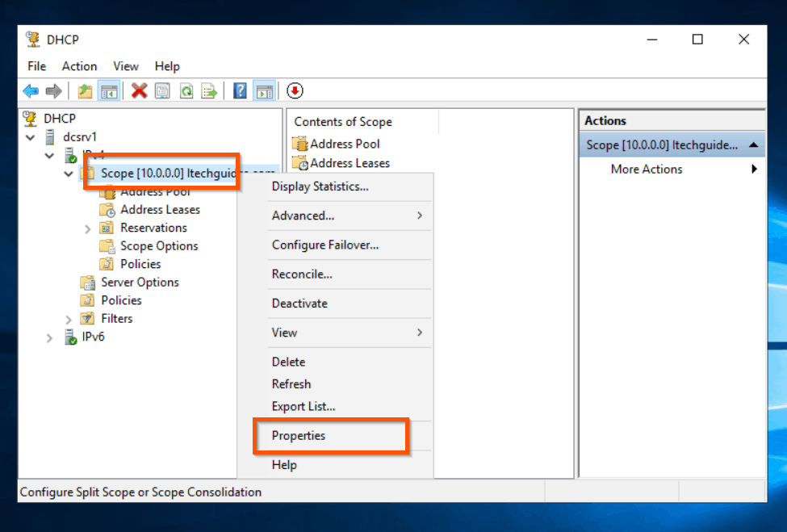Viewport: 787px width, 532px height.
Task: Click the red X delete icon
Action: coord(139,90)
